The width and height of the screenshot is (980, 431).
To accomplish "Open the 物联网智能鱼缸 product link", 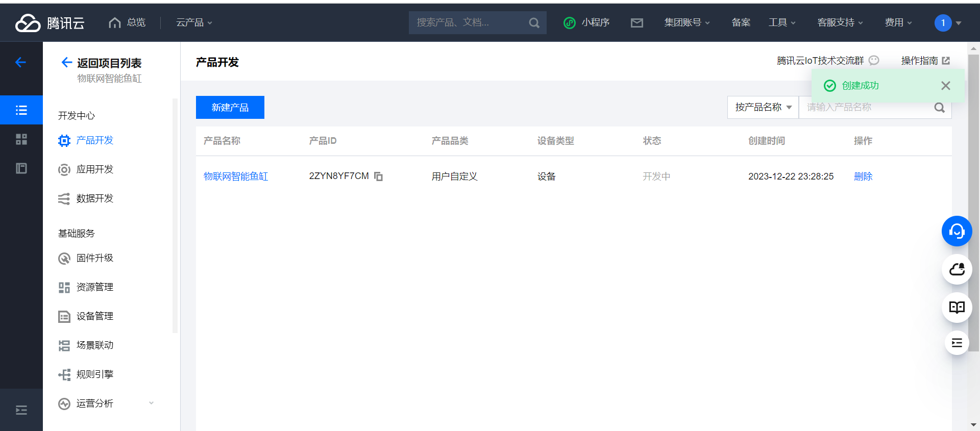I will pos(236,176).
